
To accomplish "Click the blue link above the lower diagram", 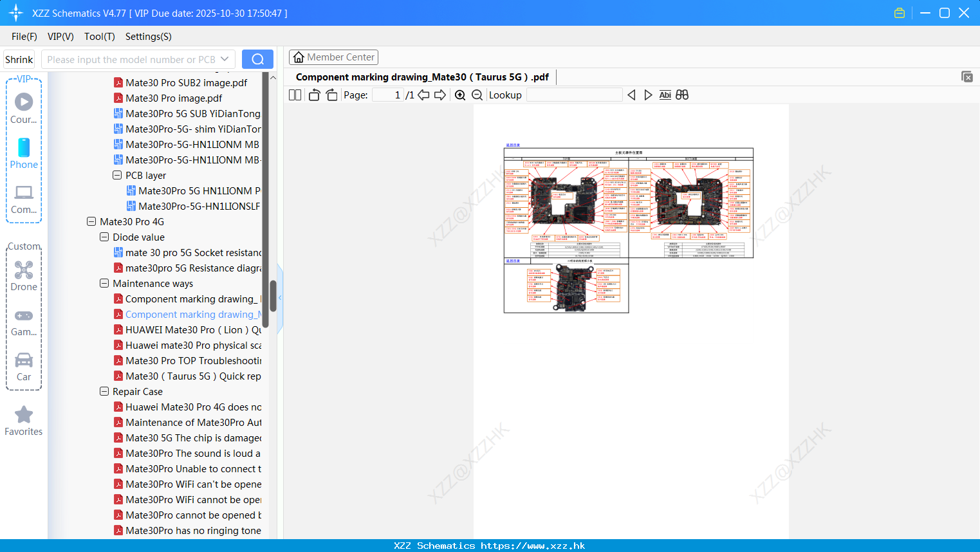I will click(x=513, y=261).
